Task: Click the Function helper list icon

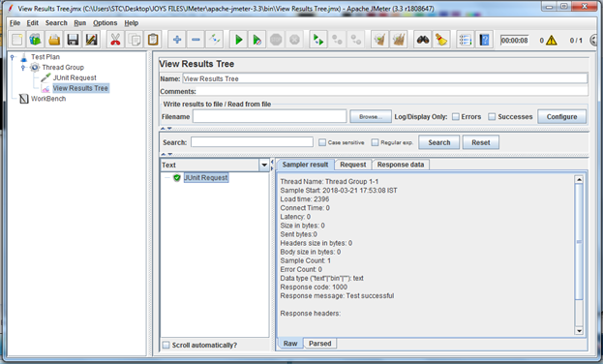Action: 466,40
